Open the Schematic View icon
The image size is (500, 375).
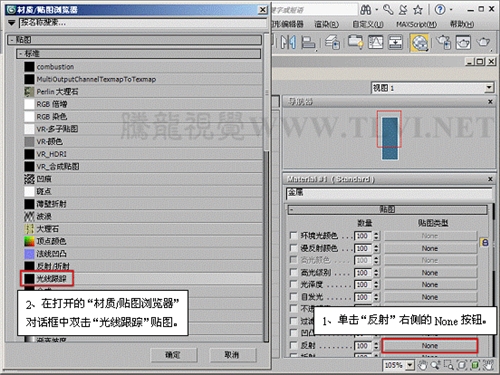pos(395,43)
